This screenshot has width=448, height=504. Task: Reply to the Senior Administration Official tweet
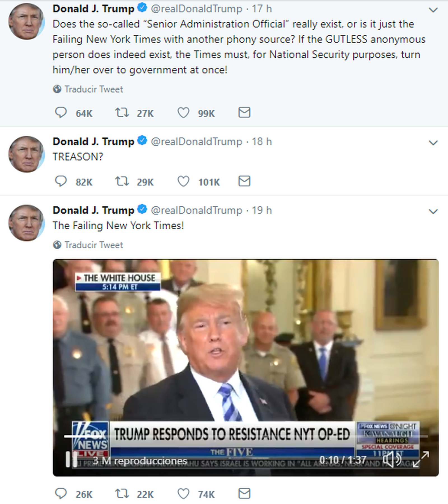click(x=61, y=113)
